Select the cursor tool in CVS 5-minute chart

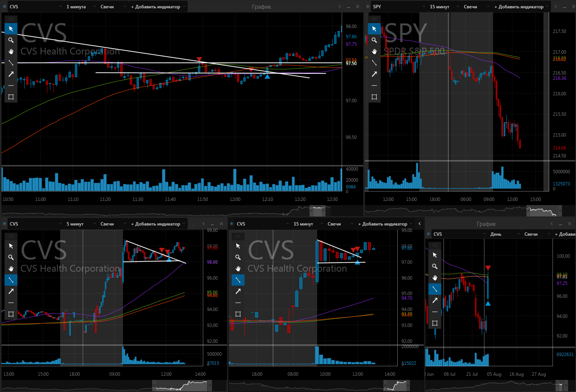point(11,246)
